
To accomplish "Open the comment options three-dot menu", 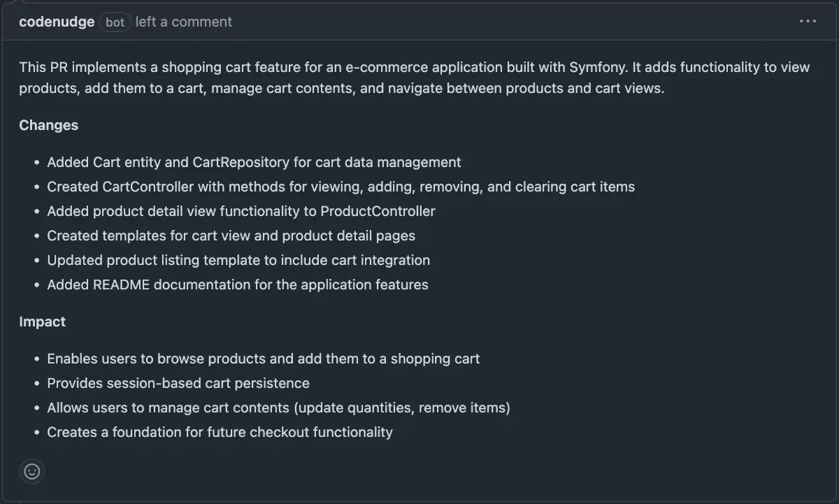I will click(808, 22).
